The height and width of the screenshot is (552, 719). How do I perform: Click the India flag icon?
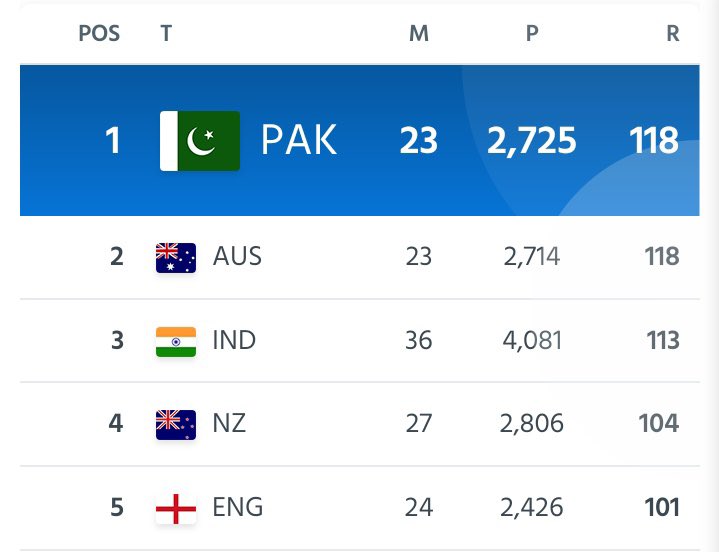coord(176,342)
